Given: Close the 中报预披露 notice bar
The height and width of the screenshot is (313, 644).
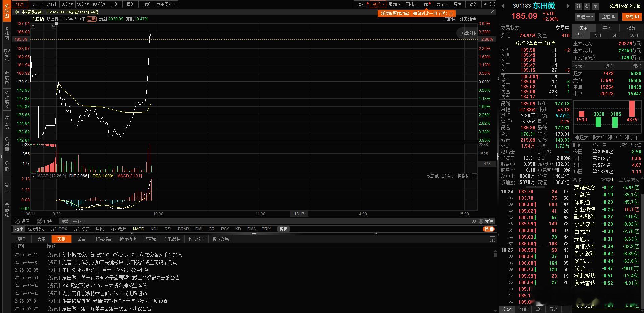Looking at the screenshot, I should click(492, 12).
